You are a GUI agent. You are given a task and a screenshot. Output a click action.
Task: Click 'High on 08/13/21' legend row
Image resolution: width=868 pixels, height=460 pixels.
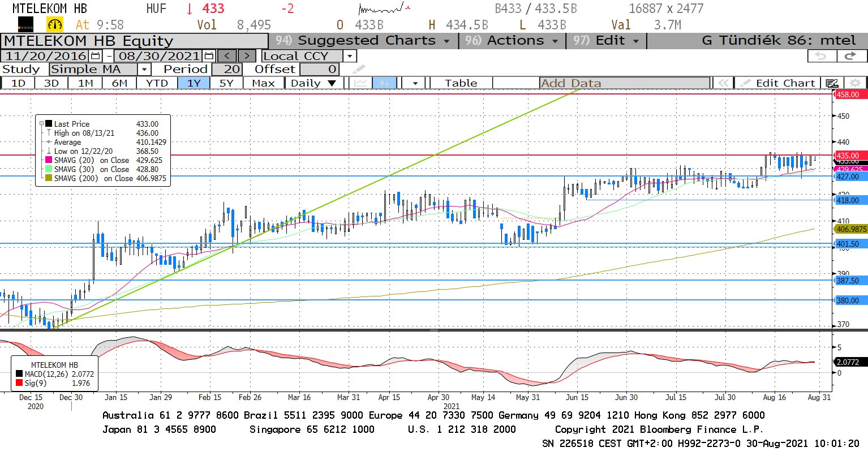click(106, 133)
